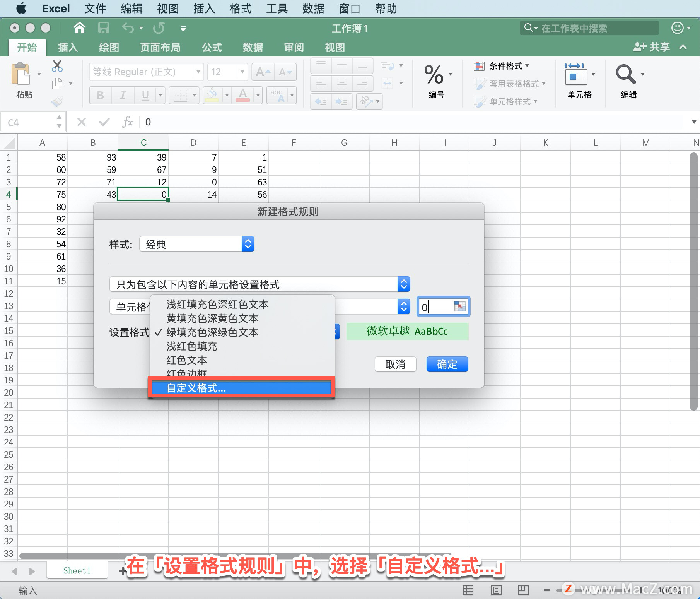
Task: Choose 黄填充色深黄色文本 option
Action: pos(212,318)
